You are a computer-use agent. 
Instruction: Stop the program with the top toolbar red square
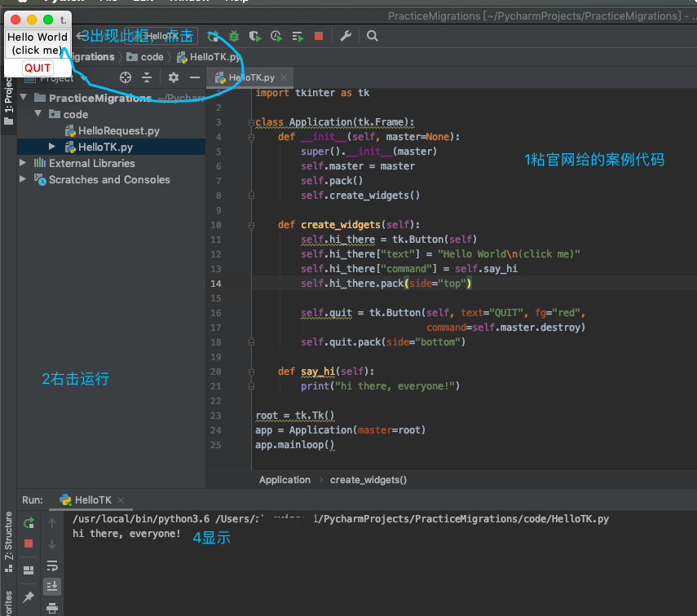pyautogui.click(x=319, y=36)
